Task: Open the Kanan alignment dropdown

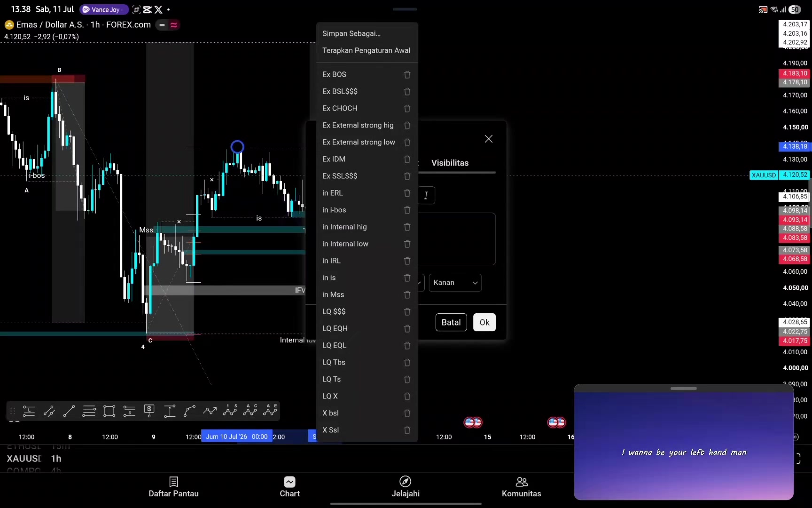Action: coord(455,283)
